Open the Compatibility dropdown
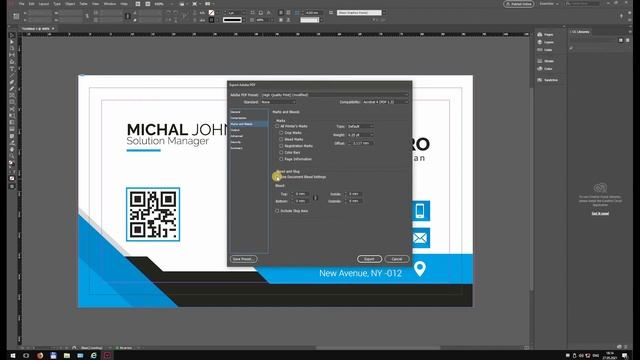Screen dimensions: 640x360 [385, 102]
